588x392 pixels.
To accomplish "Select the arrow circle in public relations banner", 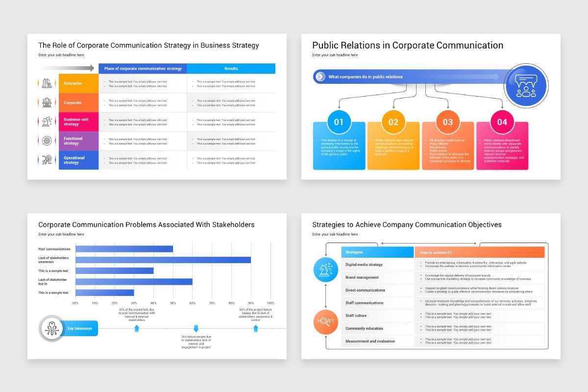I will pos(321,76).
